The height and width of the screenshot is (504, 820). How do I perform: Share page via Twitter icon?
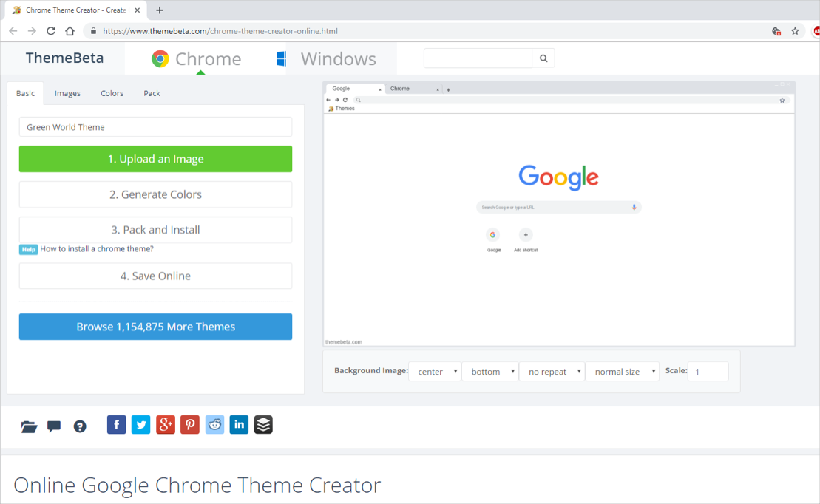tap(141, 424)
